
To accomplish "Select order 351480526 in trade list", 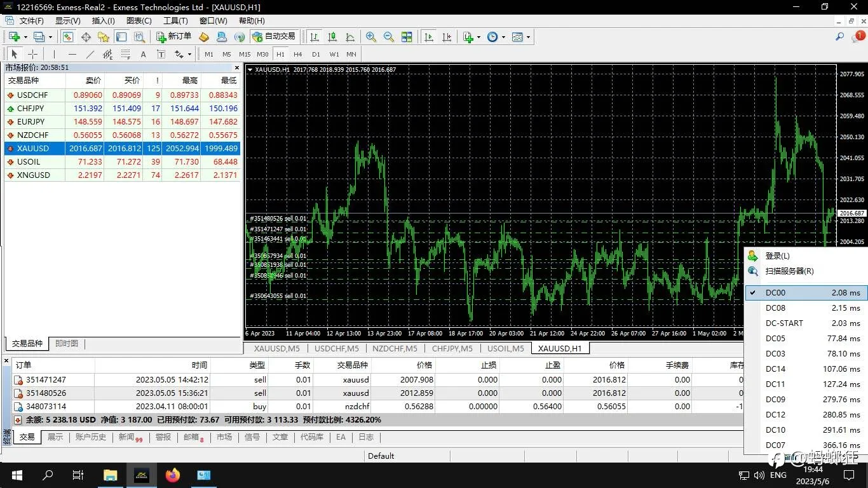I will (377, 393).
